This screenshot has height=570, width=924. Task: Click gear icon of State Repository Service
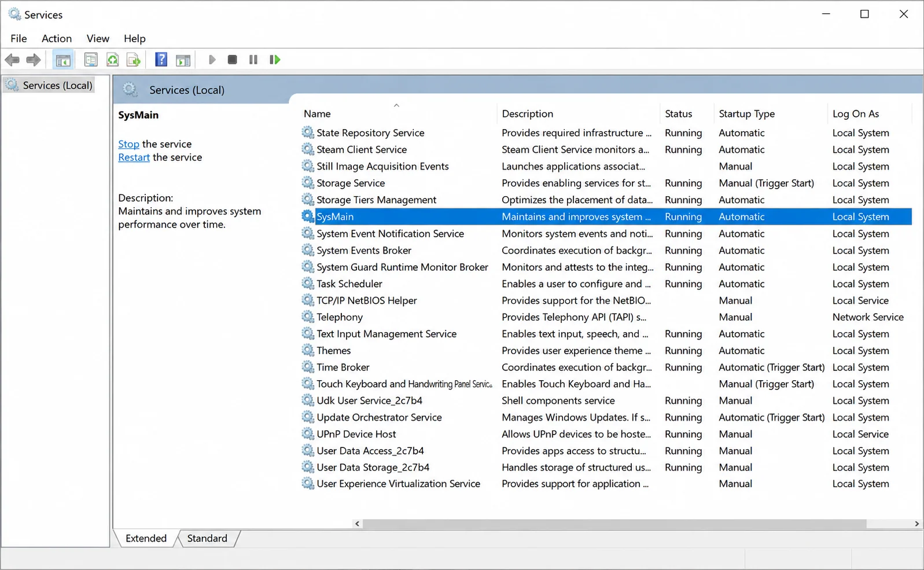point(308,133)
